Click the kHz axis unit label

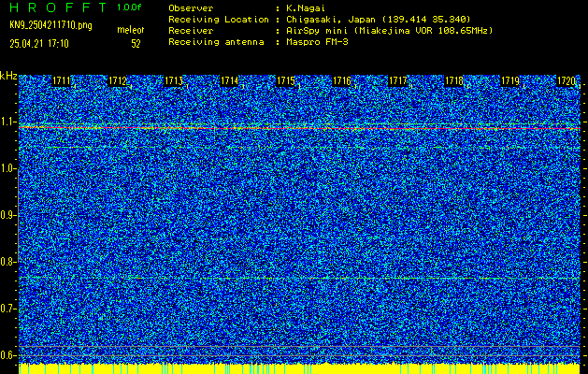[8, 76]
